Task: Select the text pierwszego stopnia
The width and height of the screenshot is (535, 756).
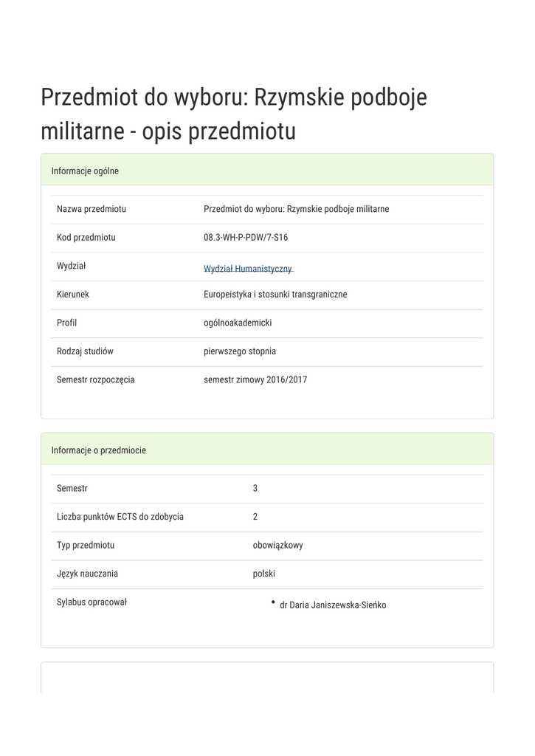Action: 240,351
